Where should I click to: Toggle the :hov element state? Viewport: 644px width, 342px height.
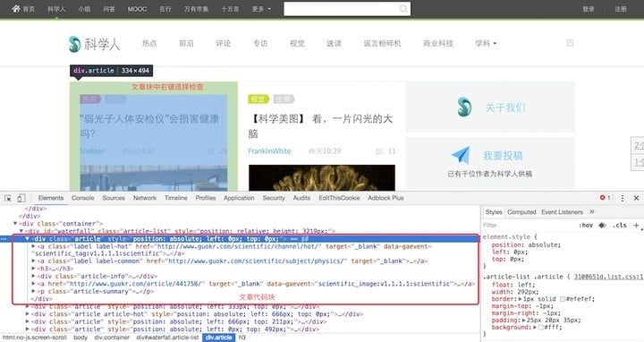(x=586, y=225)
